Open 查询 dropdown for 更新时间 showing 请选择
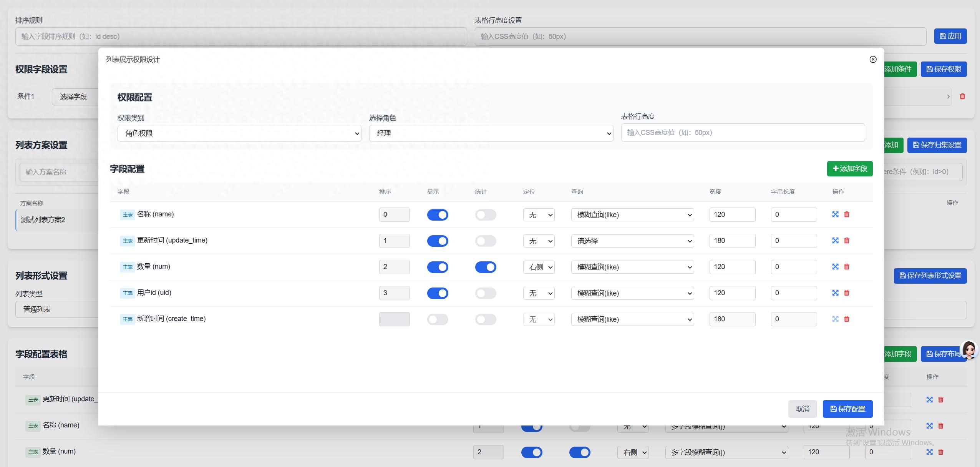 (x=632, y=241)
